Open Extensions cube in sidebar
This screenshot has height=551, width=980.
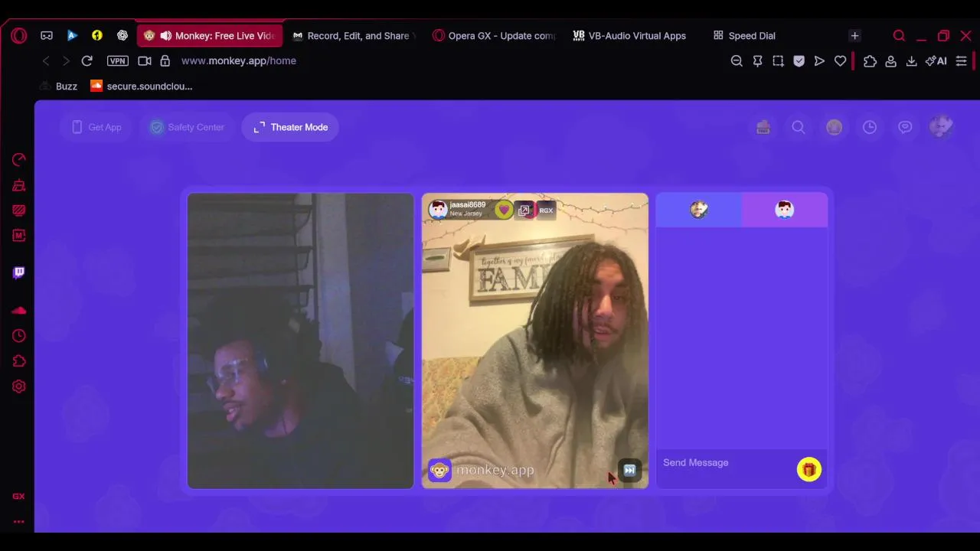[x=19, y=361]
